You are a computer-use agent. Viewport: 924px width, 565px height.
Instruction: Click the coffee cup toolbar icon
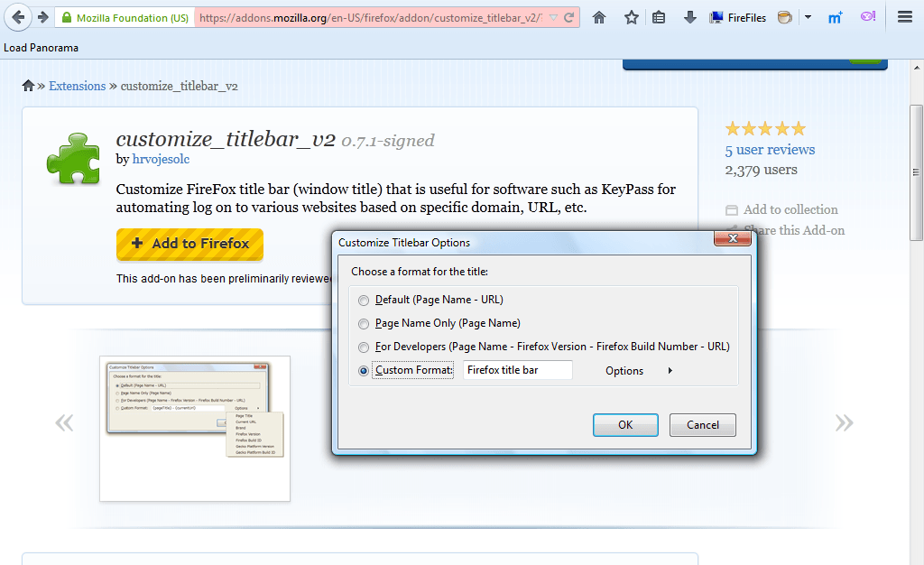tap(784, 18)
